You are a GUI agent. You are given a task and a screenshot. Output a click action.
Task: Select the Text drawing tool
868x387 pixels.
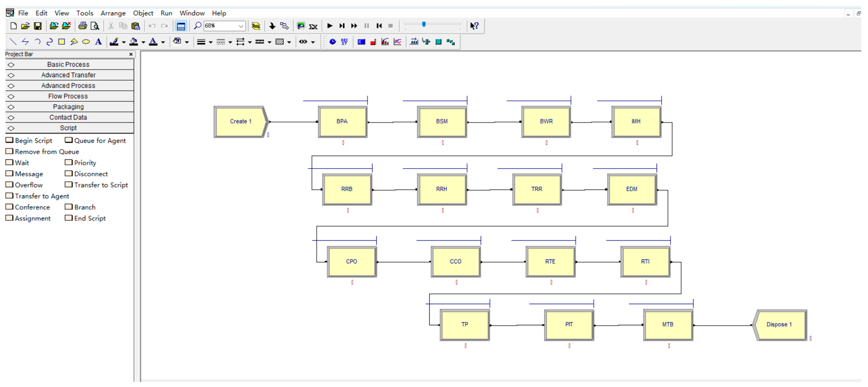[98, 42]
